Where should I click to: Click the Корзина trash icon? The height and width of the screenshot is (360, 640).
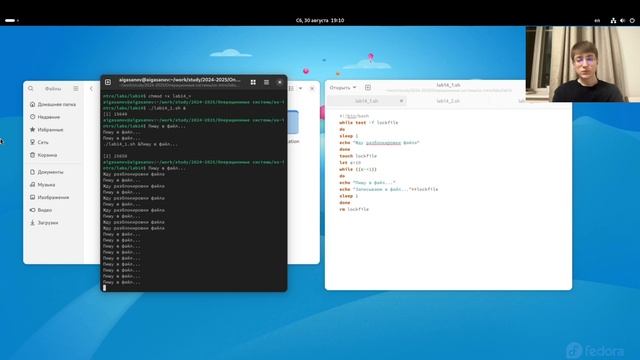(32, 155)
